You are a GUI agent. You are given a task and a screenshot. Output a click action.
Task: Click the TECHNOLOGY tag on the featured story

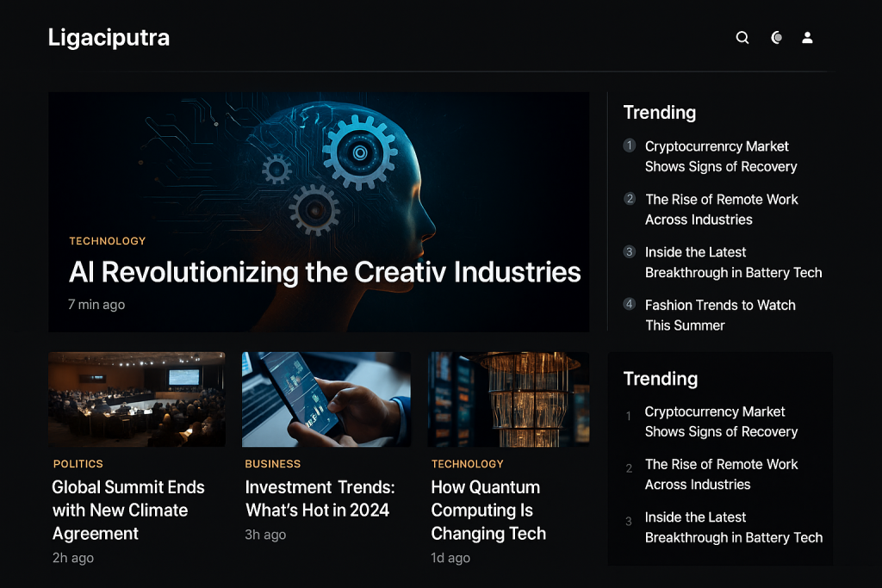click(107, 241)
